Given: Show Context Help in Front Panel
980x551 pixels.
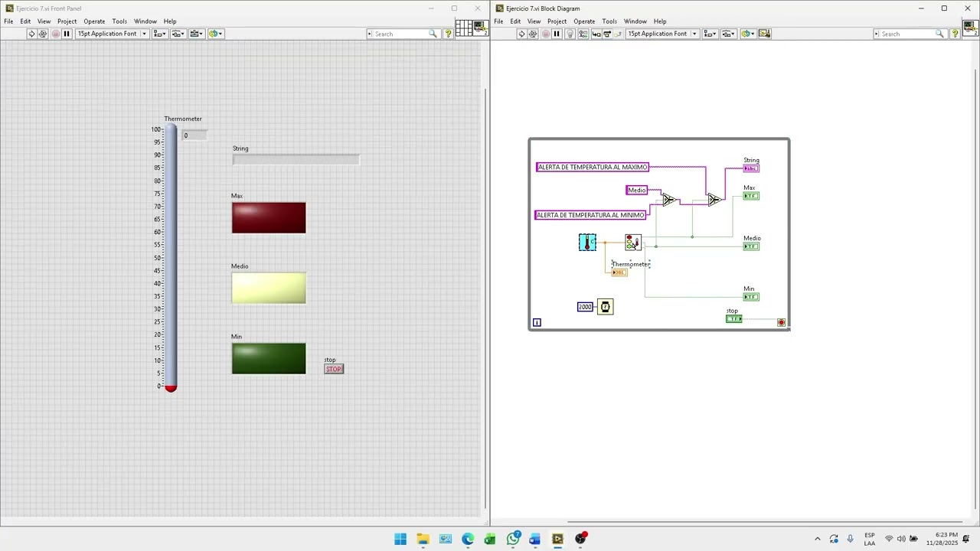Looking at the screenshot, I should (x=449, y=34).
